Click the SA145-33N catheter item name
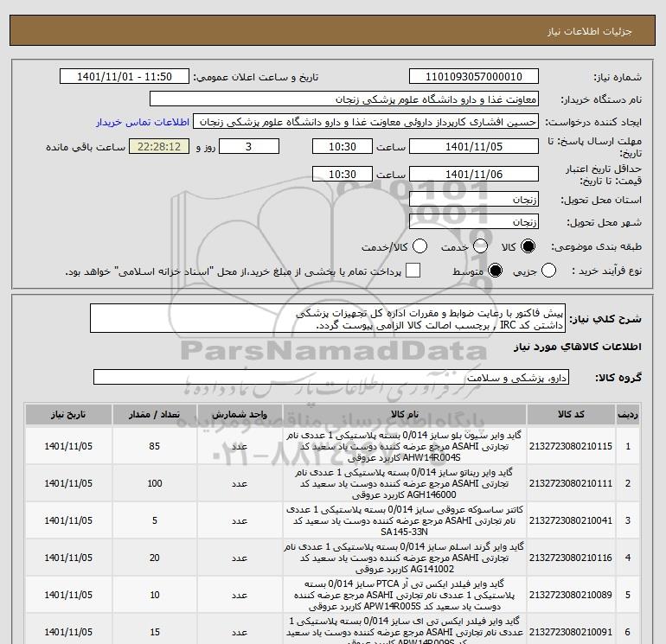This screenshot has height=644, width=666. click(404, 520)
